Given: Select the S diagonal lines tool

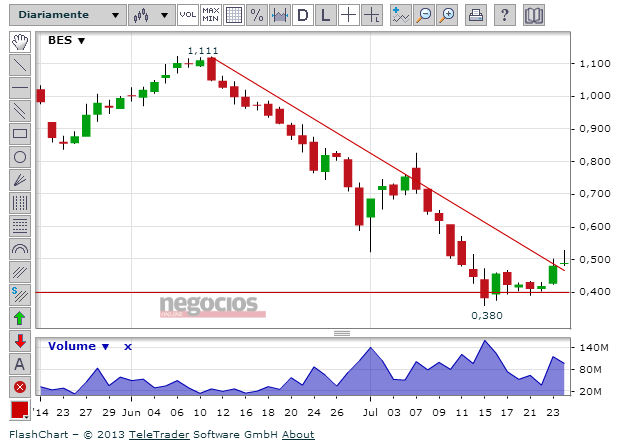Looking at the screenshot, I should [20, 295].
